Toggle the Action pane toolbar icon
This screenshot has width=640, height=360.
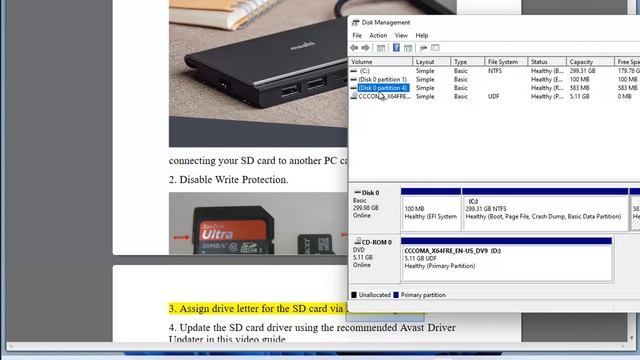tap(408, 48)
